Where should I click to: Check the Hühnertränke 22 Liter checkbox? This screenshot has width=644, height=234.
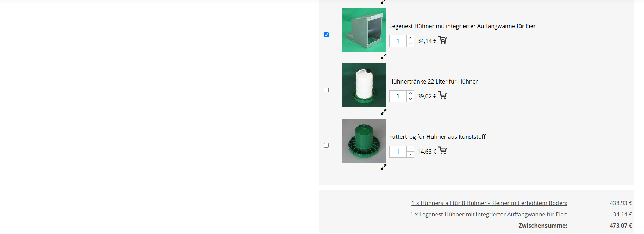coord(326,90)
